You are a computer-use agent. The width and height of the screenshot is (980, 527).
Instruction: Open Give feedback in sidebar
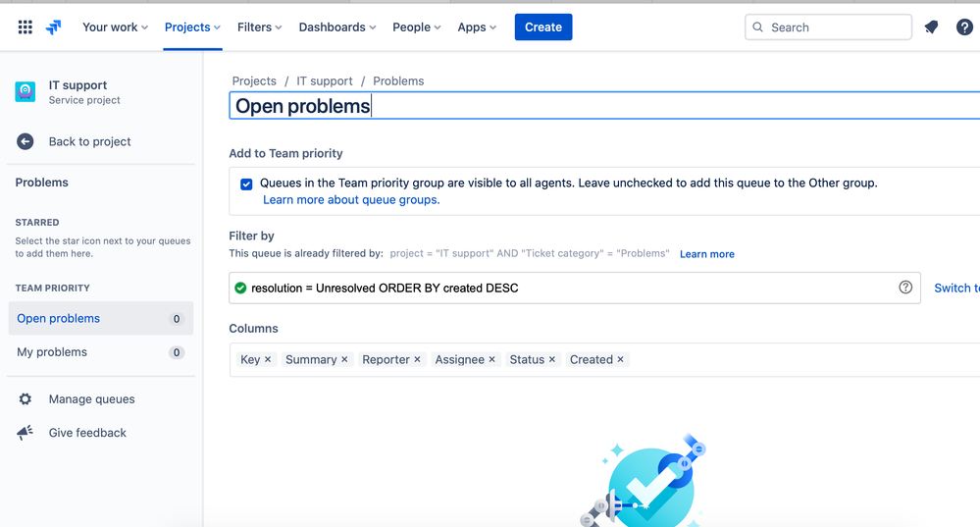(x=87, y=433)
